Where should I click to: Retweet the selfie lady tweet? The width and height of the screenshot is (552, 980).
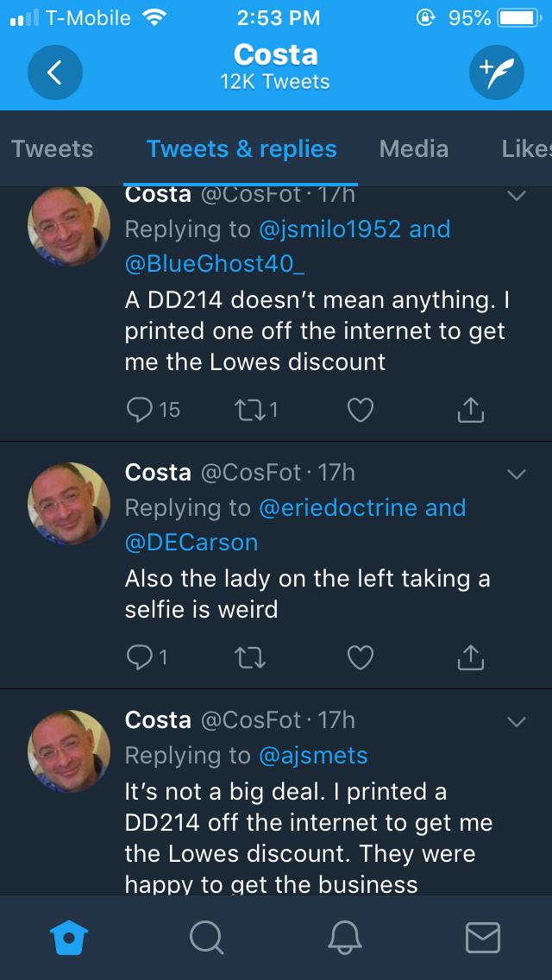pos(250,658)
